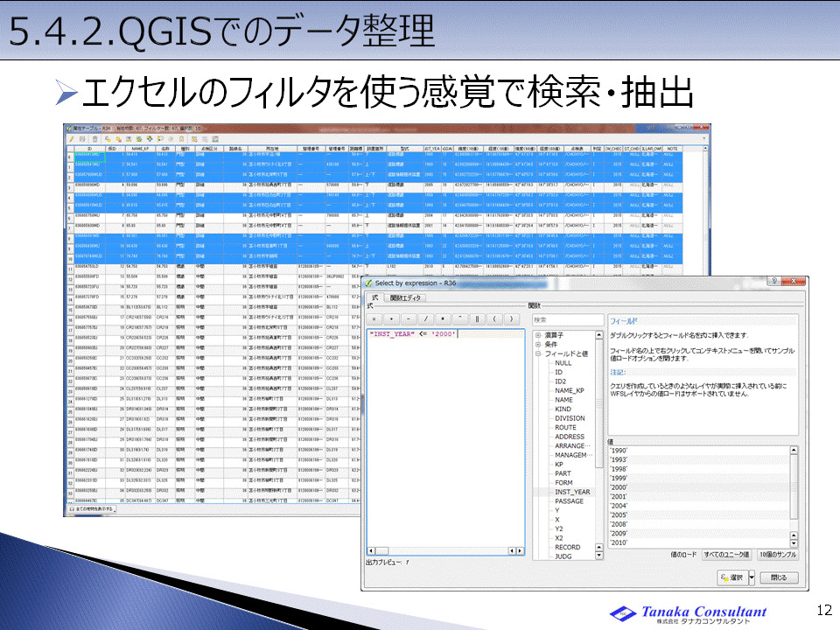
Task: Expand the 条件 tree group
Action: click(537, 344)
